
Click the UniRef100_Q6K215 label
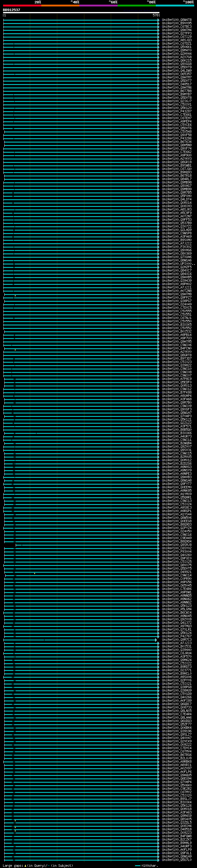coord(176,61)
